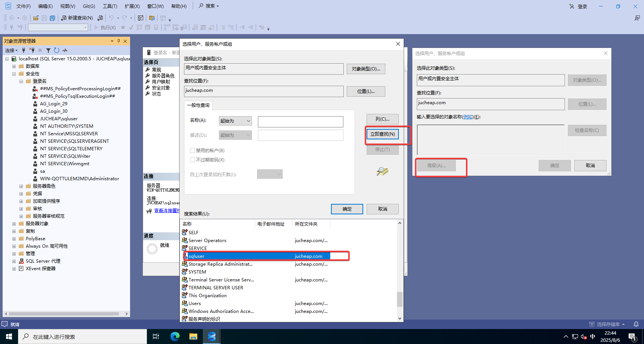Click the Object Explorer horizontal scrollbar

tap(64, 314)
